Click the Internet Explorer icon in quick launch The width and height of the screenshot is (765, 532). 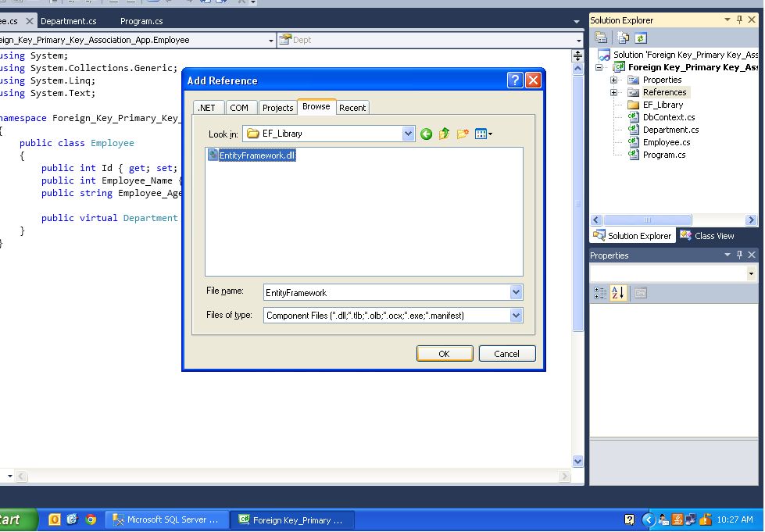point(72,520)
